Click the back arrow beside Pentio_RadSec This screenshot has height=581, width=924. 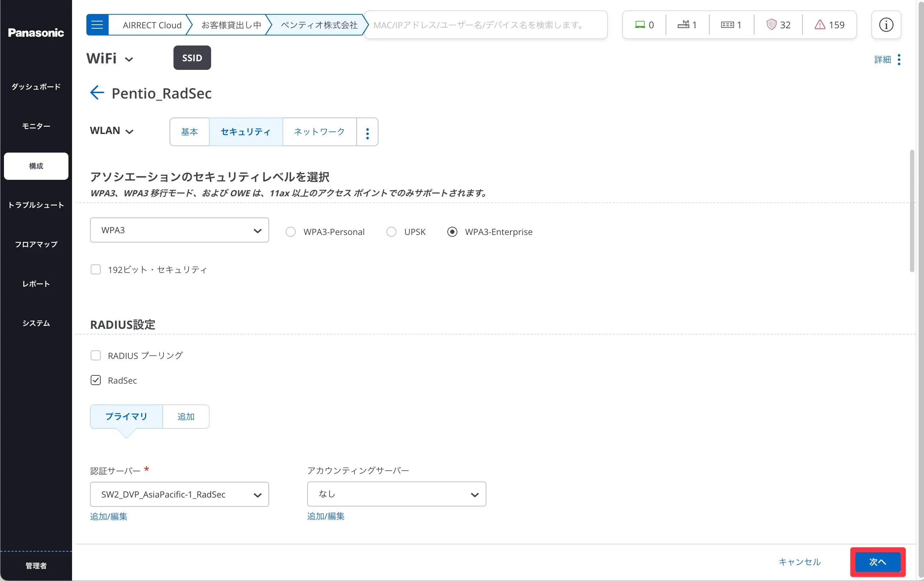tap(97, 93)
